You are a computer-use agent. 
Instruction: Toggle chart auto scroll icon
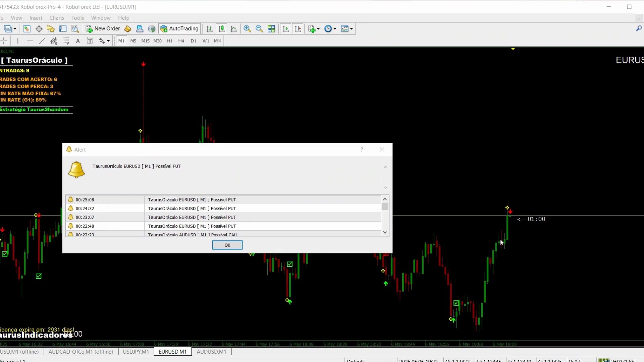[286, 29]
